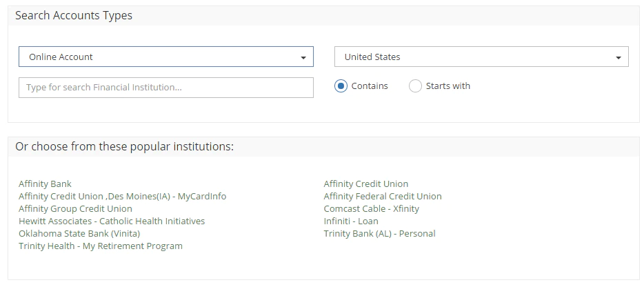Choose Affinity Bank from popular institutions
The height and width of the screenshot is (287, 644).
46,184
